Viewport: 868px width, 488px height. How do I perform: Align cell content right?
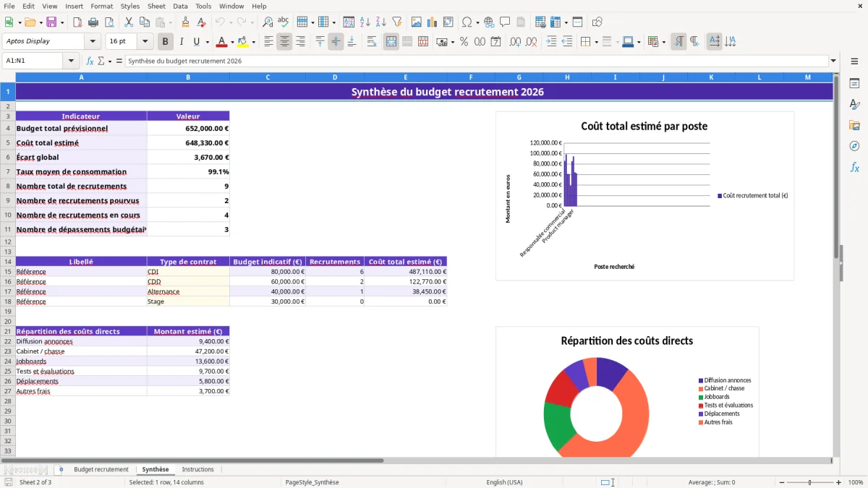click(x=300, y=42)
